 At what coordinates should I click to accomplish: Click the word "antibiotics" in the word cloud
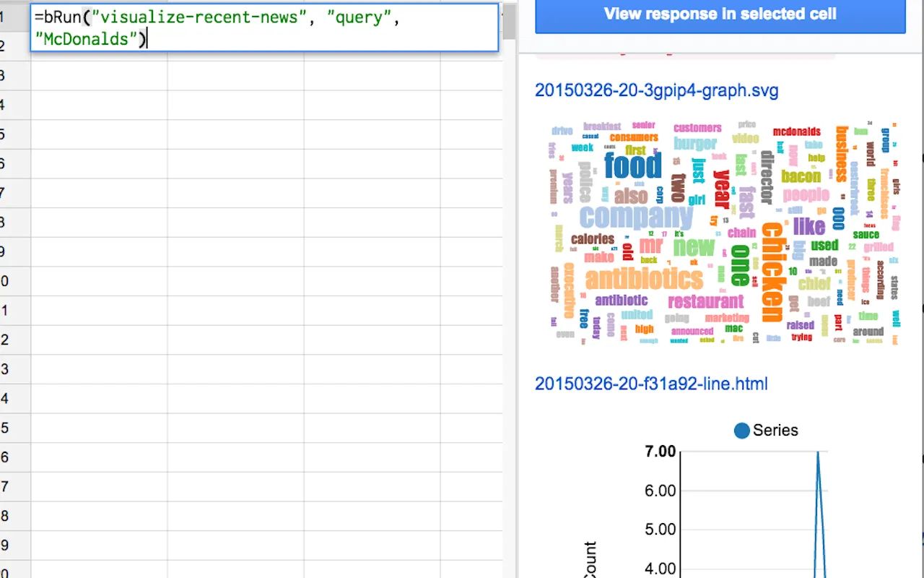click(644, 279)
